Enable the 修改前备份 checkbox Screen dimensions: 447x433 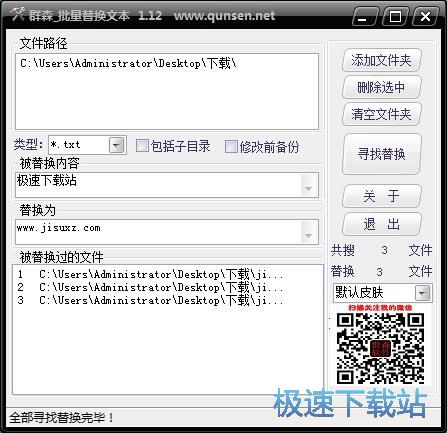point(231,146)
